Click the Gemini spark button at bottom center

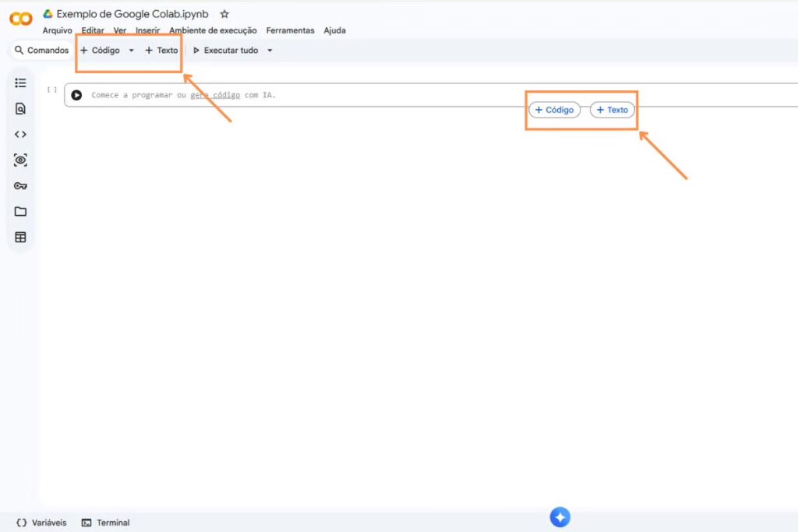click(560, 516)
